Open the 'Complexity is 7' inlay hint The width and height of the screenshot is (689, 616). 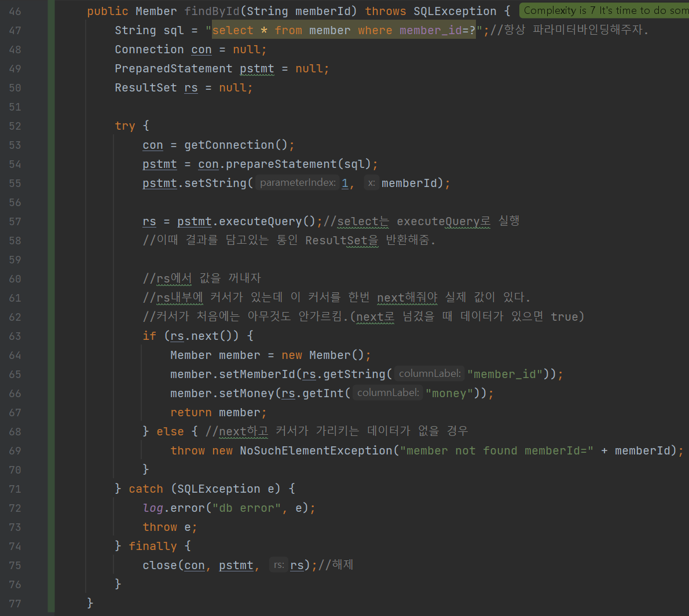(604, 10)
